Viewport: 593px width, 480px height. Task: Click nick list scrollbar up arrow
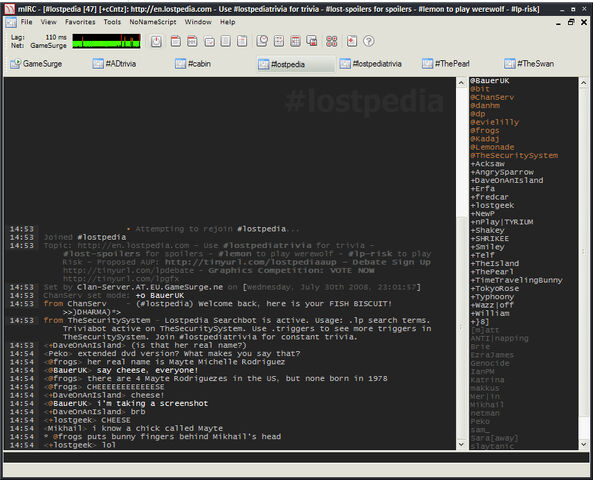[584, 82]
